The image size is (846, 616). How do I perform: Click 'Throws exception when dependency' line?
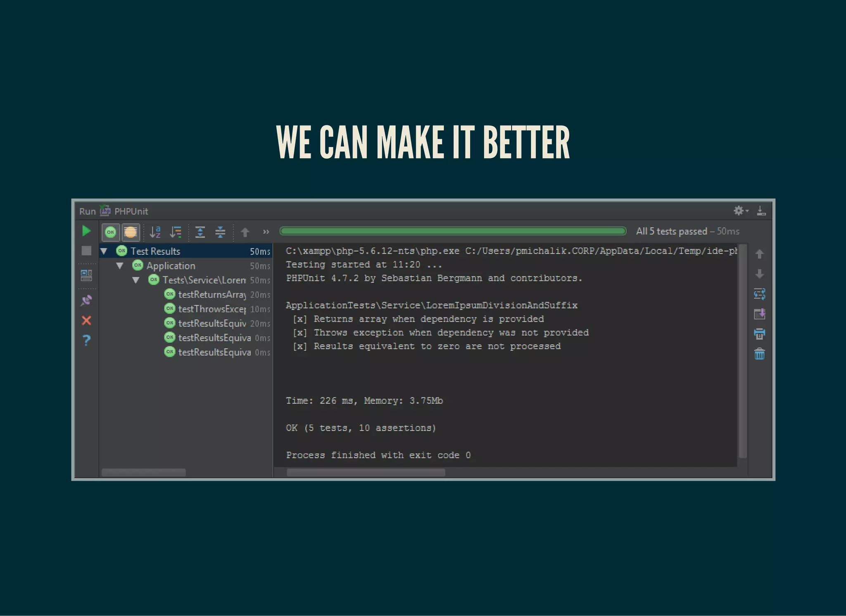(441, 333)
